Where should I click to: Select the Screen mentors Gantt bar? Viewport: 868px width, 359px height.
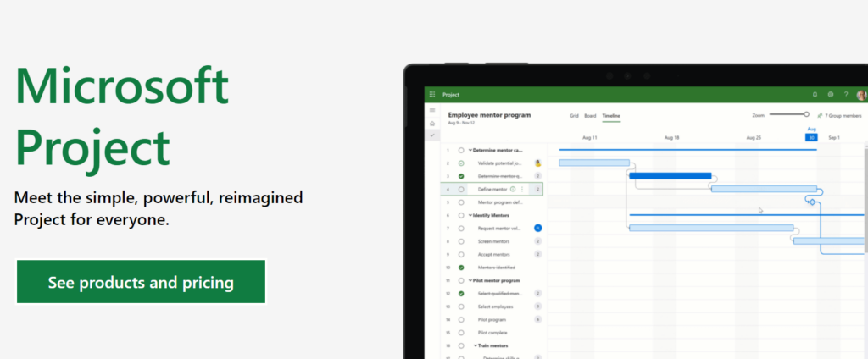829,240
